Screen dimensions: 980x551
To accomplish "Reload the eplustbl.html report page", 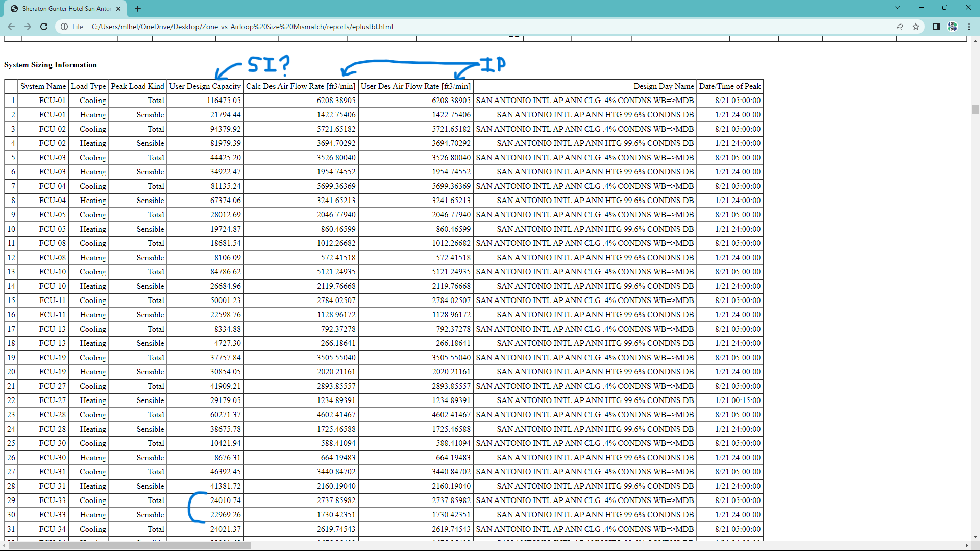I will [44, 27].
